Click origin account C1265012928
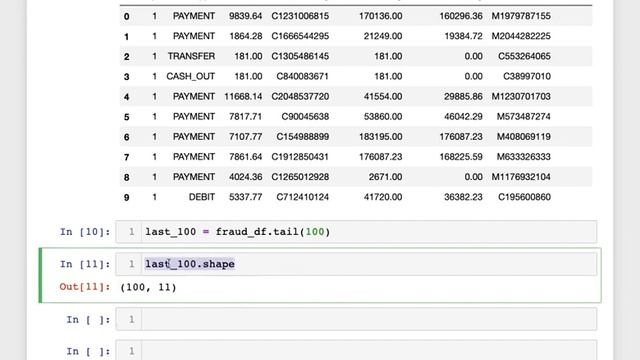The height and width of the screenshot is (360, 640). 300,177
